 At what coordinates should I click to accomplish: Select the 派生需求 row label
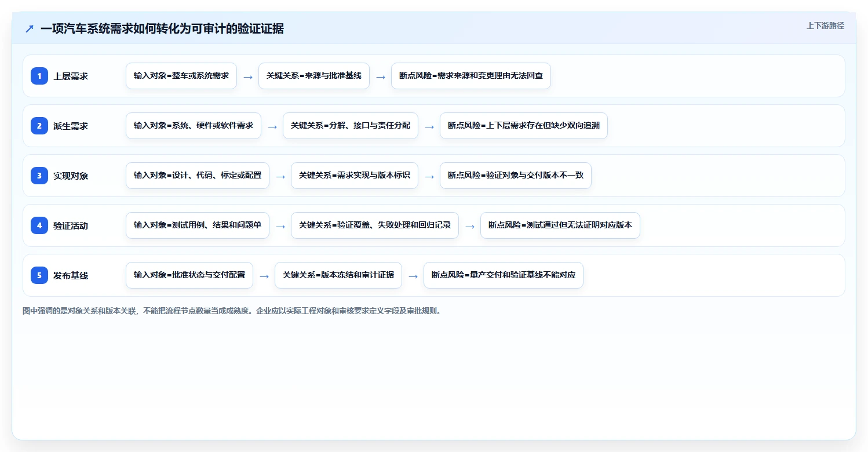point(71,126)
